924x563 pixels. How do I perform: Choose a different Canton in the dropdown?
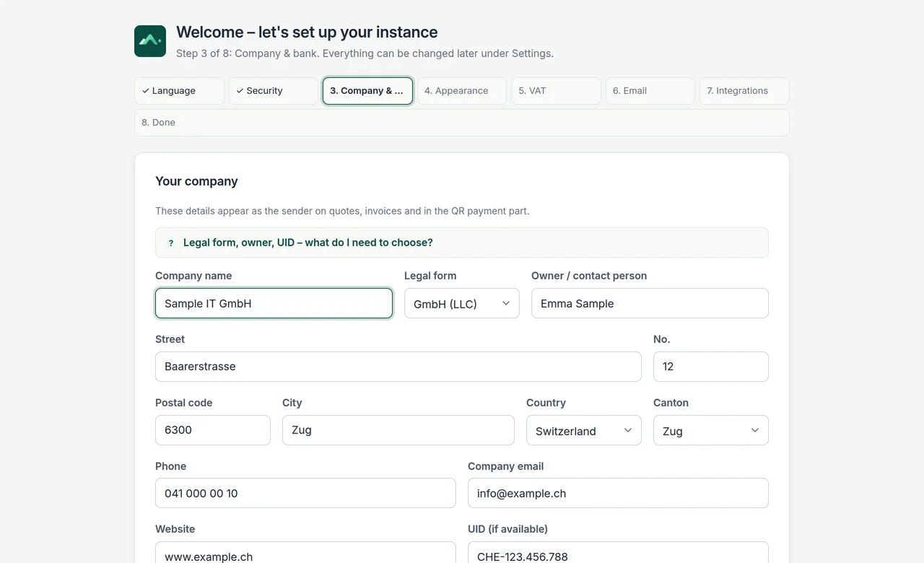(x=711, y=431)
